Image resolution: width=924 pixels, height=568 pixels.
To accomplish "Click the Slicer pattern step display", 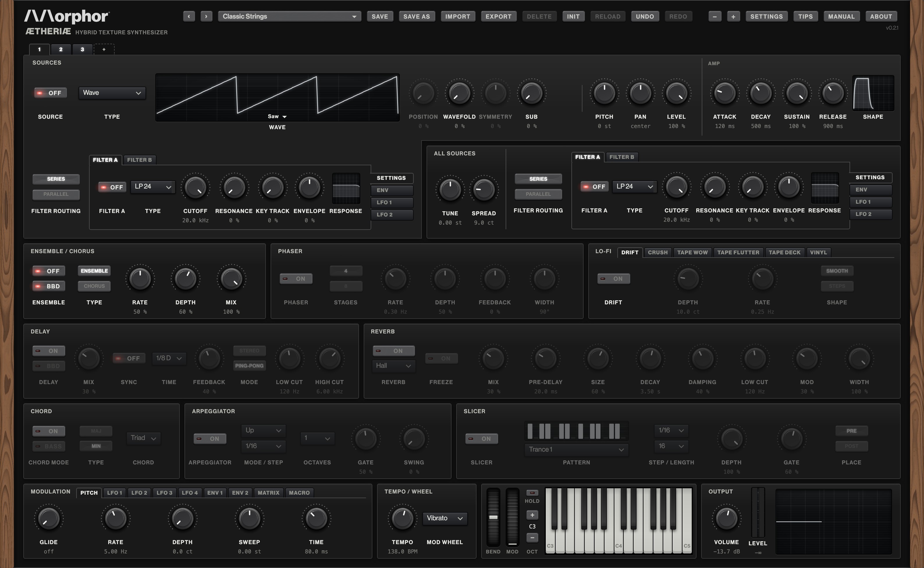I will point(576,431).
